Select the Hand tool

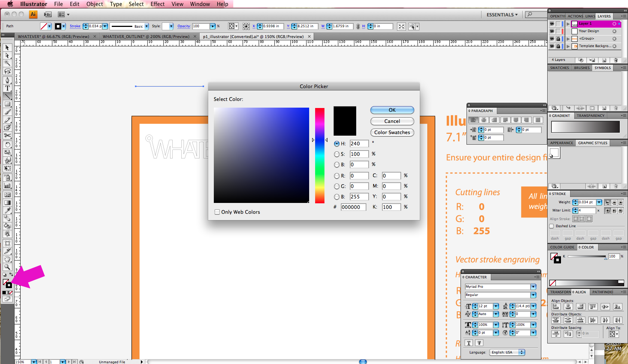(7, 259)
